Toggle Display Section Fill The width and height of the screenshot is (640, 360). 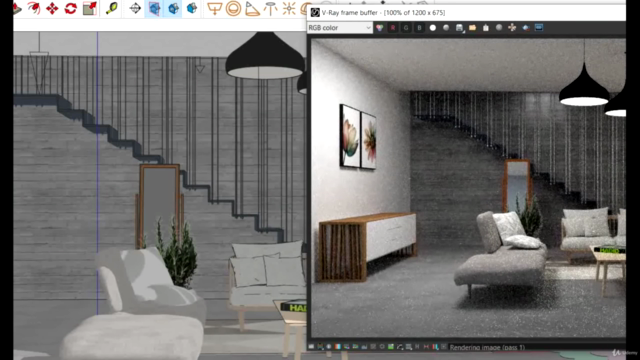(192, 8)
